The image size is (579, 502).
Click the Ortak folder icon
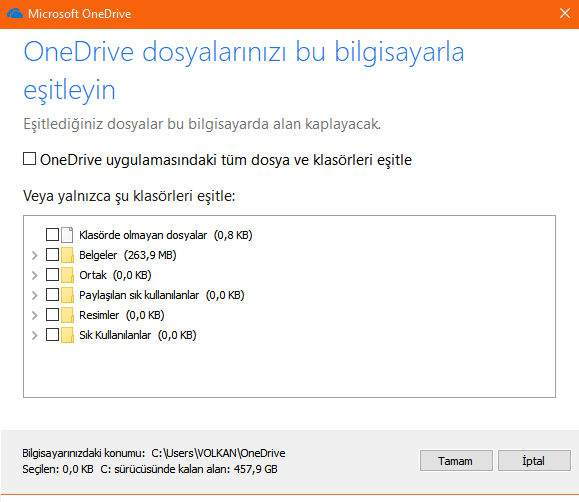(x=67, y=275)
